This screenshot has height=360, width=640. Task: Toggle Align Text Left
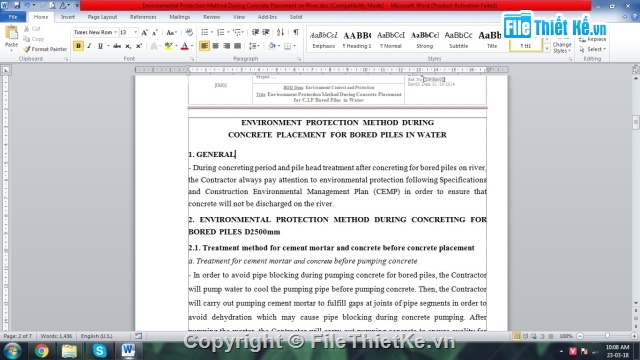pyautogui.click(x=204, y=46)
